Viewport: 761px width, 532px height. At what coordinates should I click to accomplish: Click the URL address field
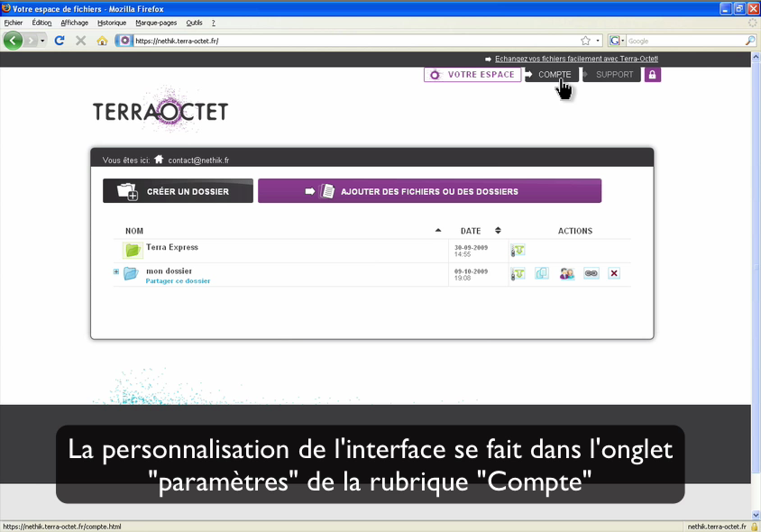click(357, 41)
